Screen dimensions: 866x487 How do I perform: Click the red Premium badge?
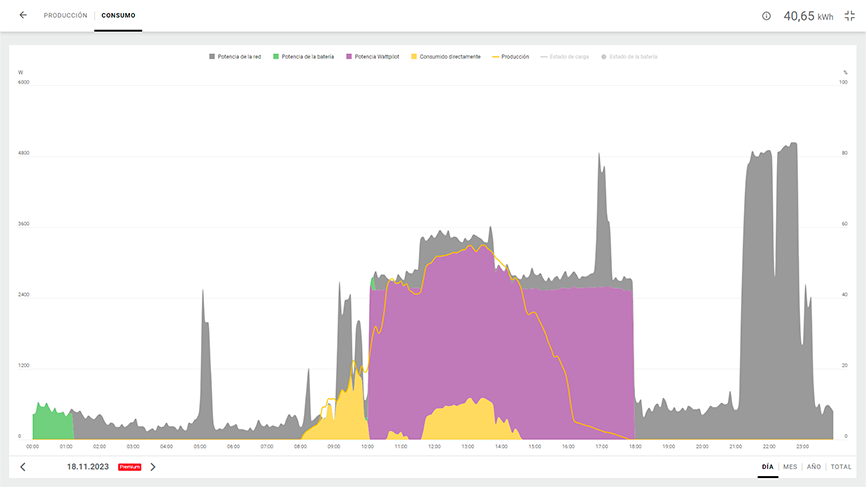pyautogui.click(x=130, y=467)
